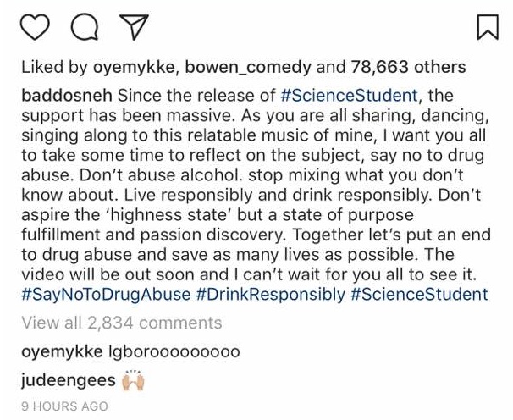Open baddosneh's profile from caption
This screenshot has width=513, height=420.
click(65, 96)
